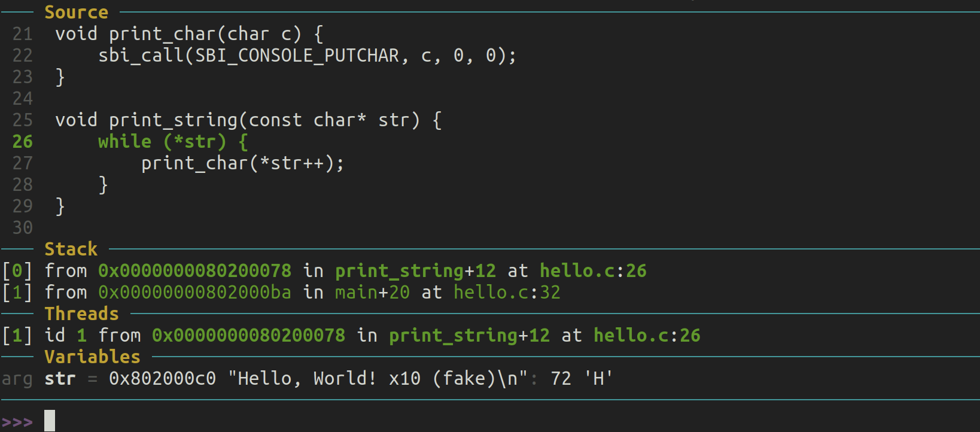Select the Threads section header
Screen dimensions: 980x432
click(82, 314)
